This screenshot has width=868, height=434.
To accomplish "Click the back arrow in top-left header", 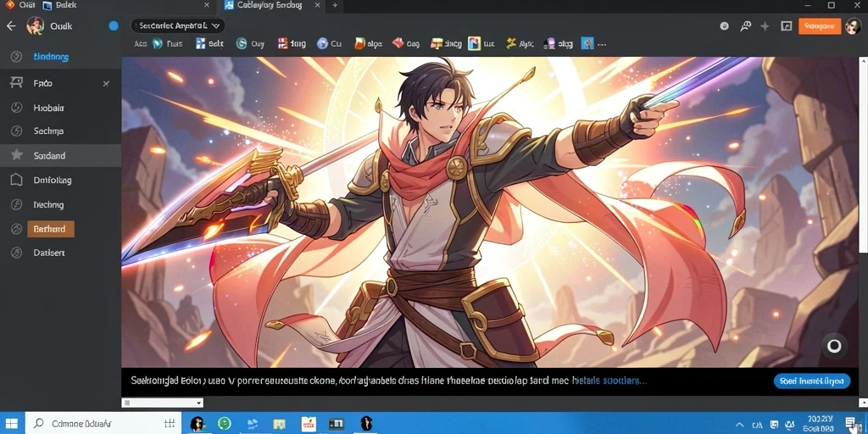I will [11, 26].
